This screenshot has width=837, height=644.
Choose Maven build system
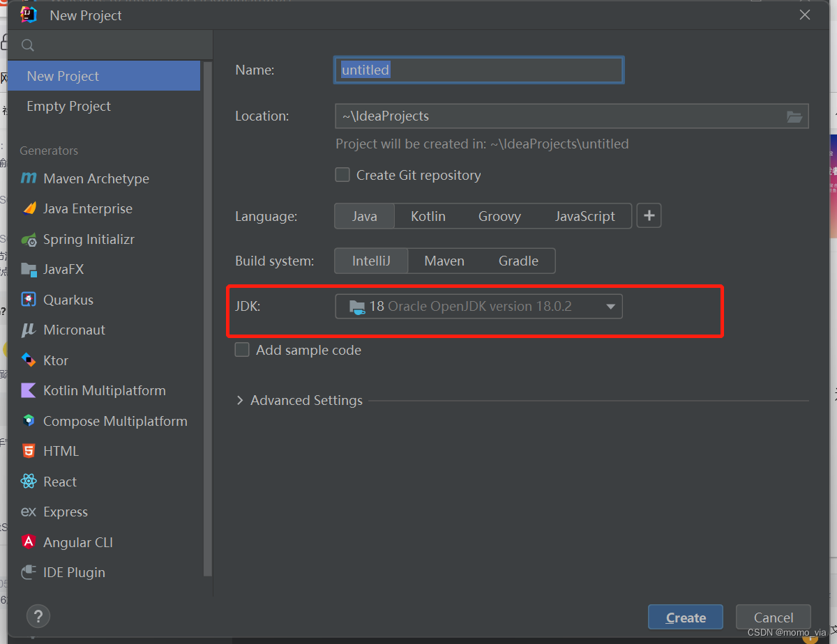[x=444, y=261]
